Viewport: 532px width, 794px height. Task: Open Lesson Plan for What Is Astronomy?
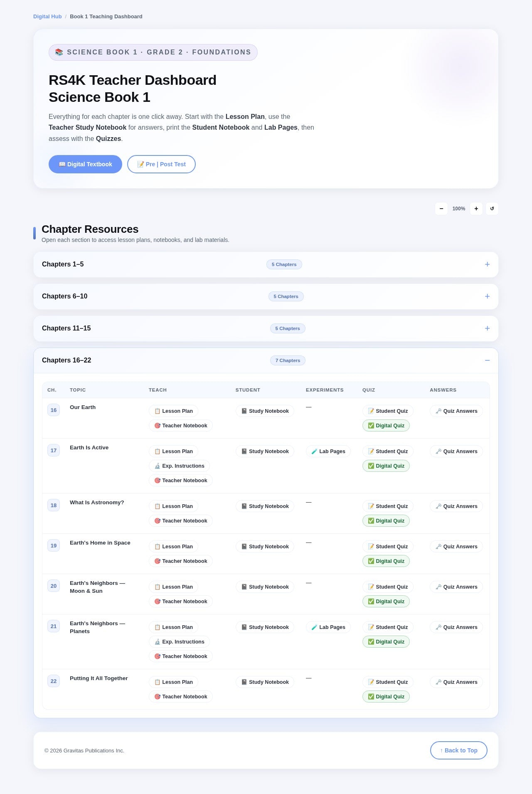tap(173, 506)
